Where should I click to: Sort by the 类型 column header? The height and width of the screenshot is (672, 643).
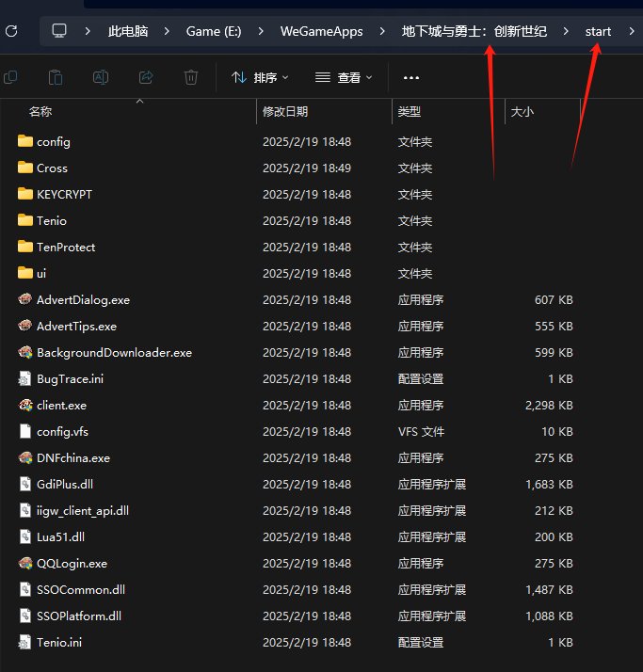[x=409, y=112]
